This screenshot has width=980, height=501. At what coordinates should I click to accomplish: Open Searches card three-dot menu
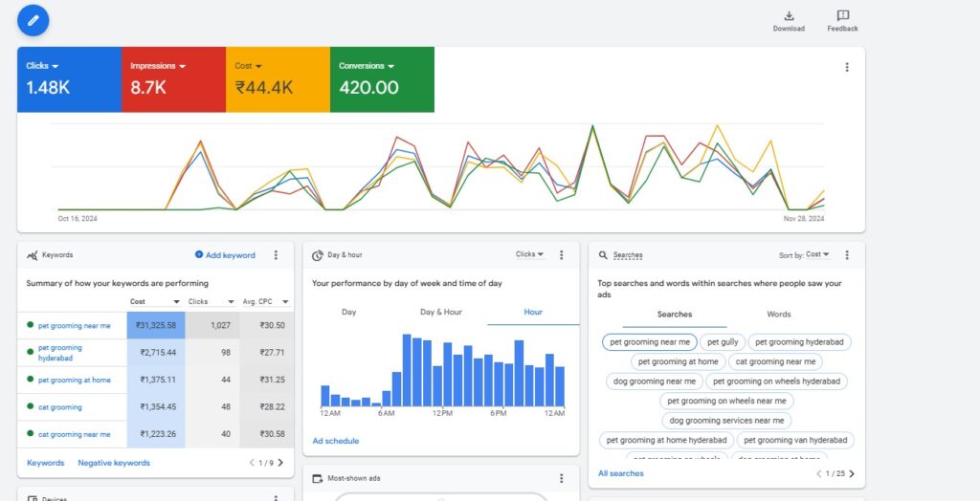point(846,255)
